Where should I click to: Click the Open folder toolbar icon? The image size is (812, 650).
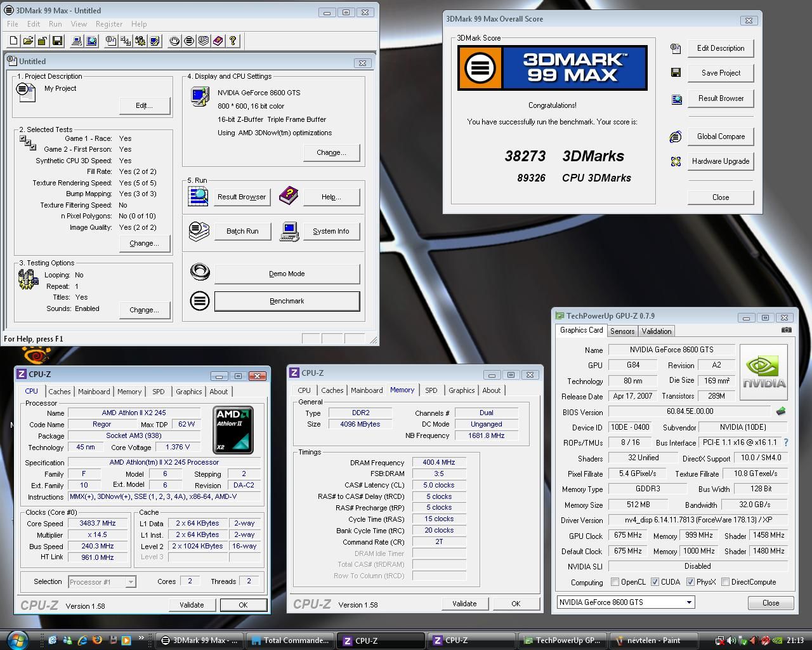coord(28,41)
